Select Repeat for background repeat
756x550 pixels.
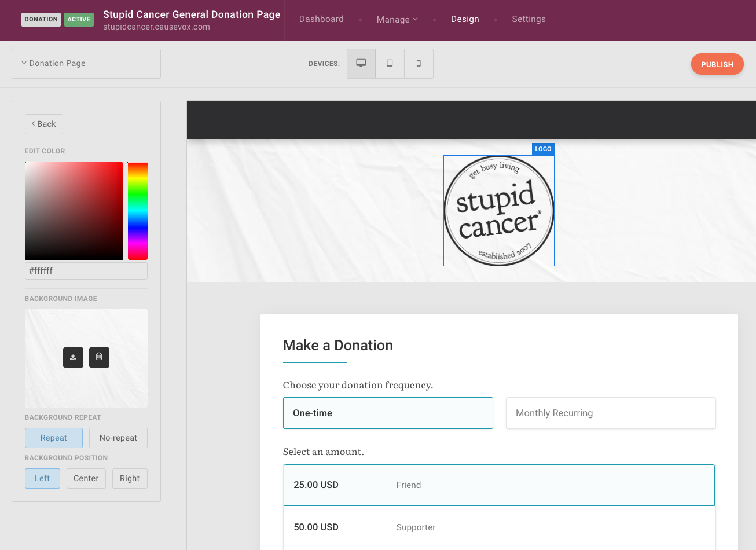tap(54, 438)
